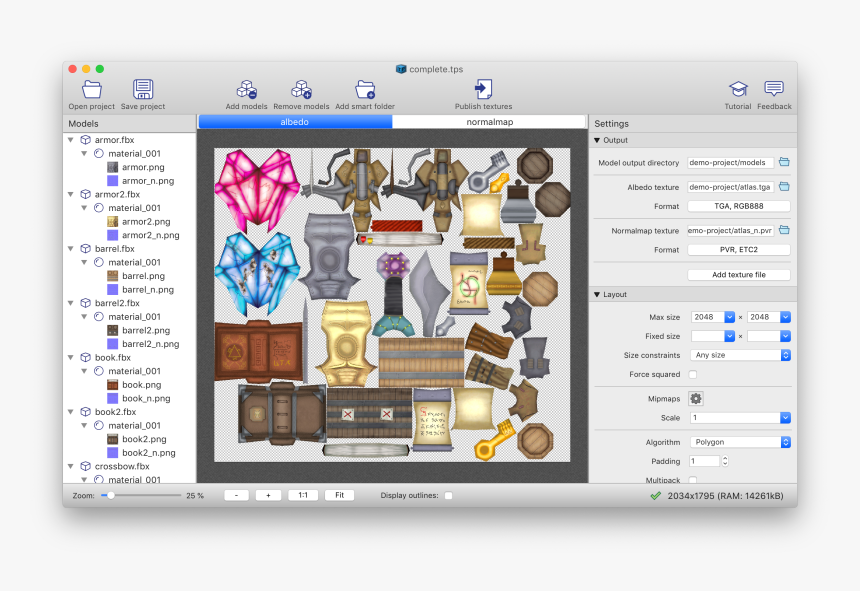
Task: Open the Algorithm Polygon dropdown
Action: point(740,442)
